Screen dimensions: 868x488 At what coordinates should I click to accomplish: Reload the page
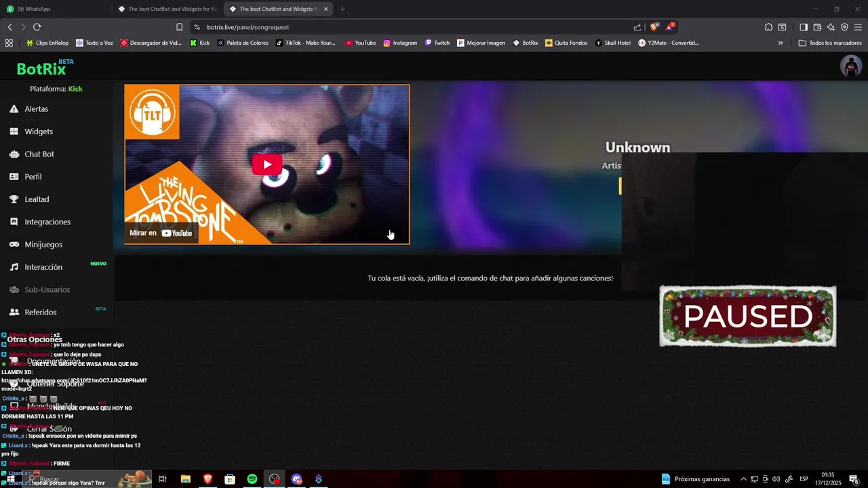(37, 27)
